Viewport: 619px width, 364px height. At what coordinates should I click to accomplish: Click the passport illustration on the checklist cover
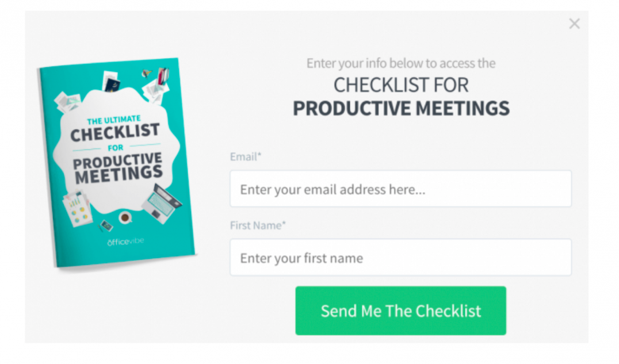coord(113,85)
